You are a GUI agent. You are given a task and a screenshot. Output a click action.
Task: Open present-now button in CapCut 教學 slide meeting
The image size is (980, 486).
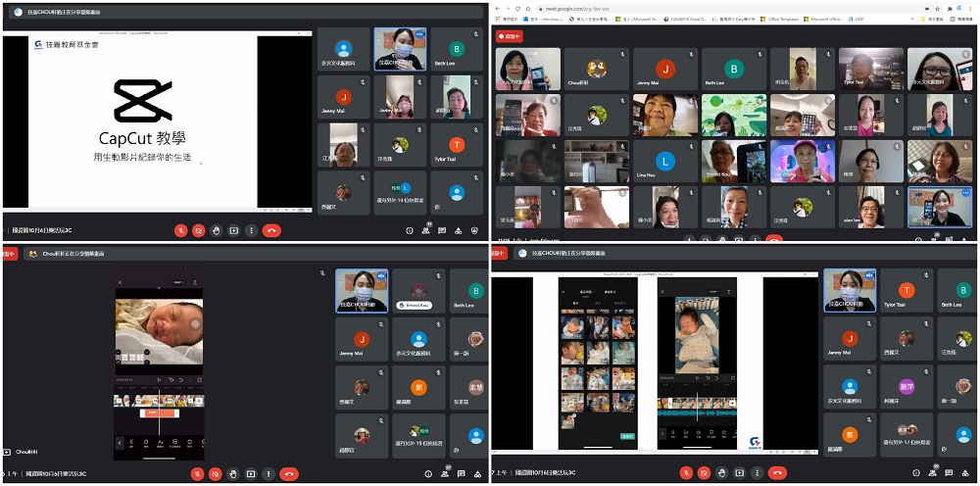click(x=234, y=230)
